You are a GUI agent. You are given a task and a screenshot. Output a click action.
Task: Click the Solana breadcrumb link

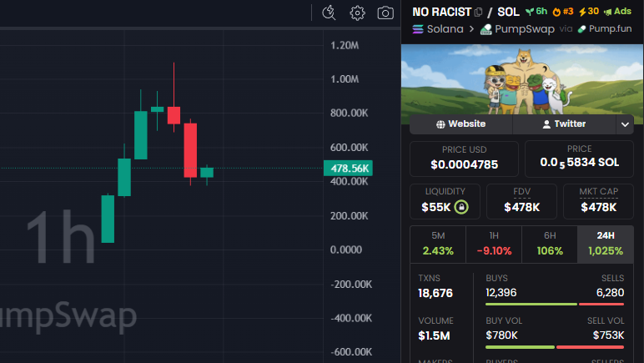click(445, 29)
